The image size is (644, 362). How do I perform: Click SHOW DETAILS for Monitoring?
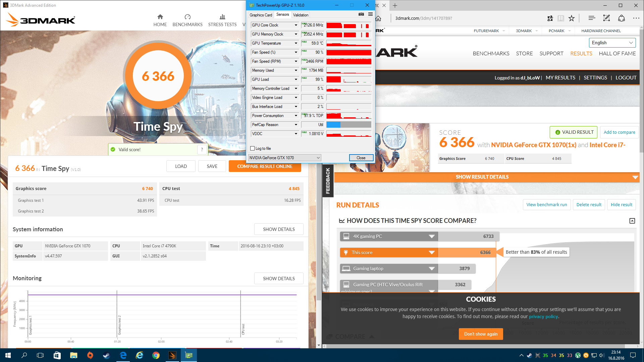point(279,279)
